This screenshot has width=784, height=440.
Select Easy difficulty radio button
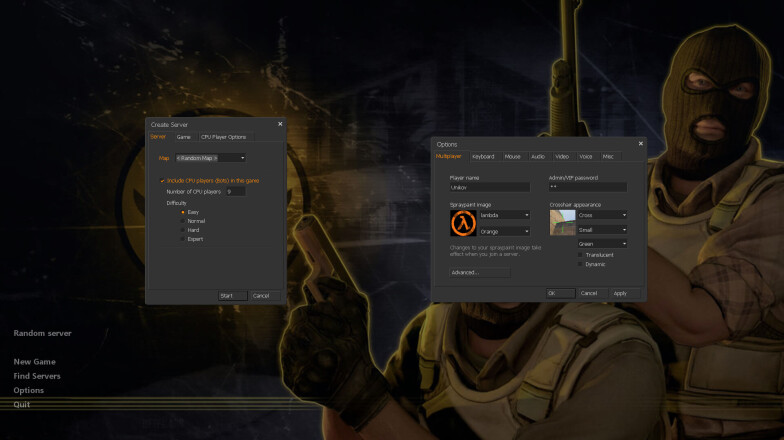182,212
